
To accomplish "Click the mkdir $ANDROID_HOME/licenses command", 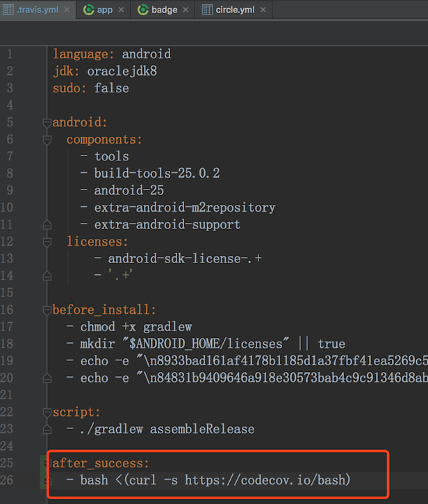I will (213, 344).
